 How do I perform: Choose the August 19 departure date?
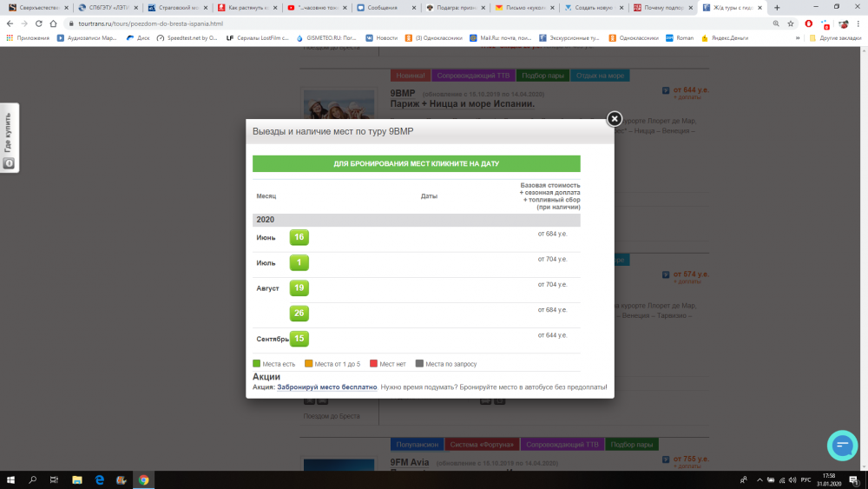click(299, 287)
